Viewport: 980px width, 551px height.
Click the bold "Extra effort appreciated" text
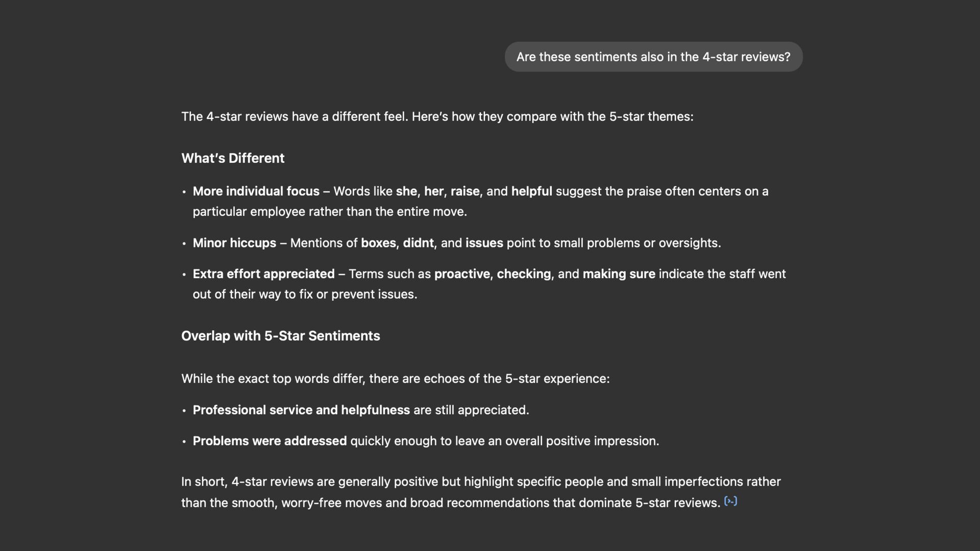tap(263, 274)
